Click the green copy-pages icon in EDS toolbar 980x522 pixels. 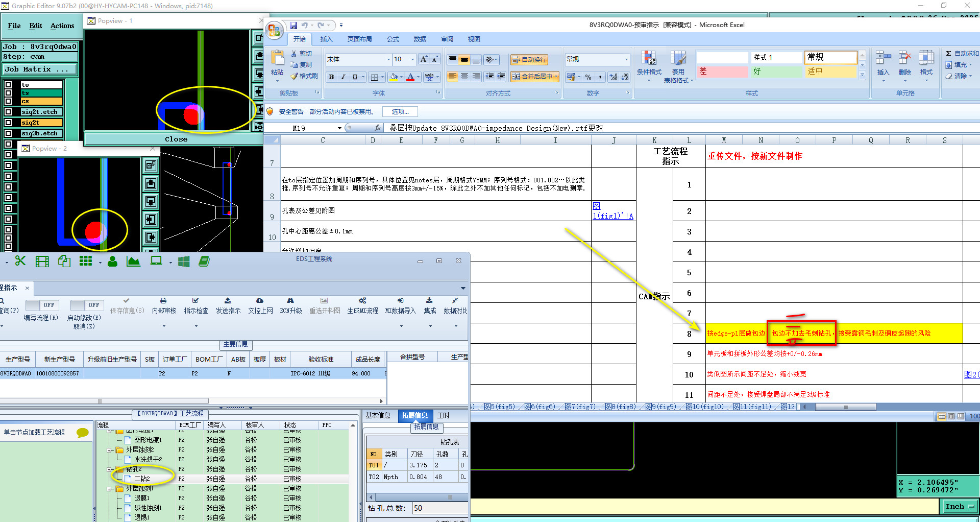point(64,261)
